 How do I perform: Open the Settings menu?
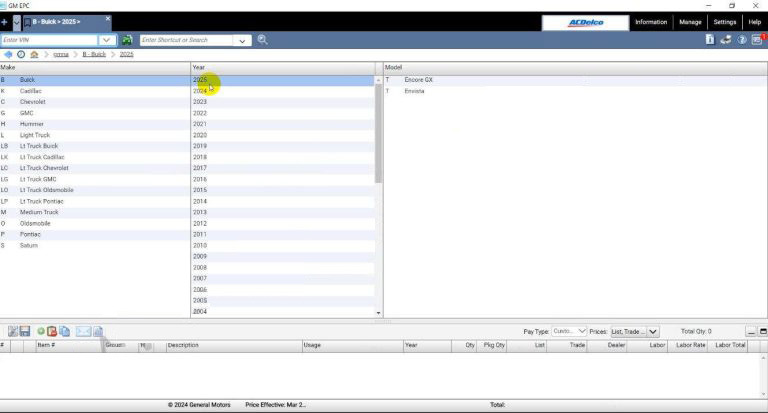click(x=725, y=22)
